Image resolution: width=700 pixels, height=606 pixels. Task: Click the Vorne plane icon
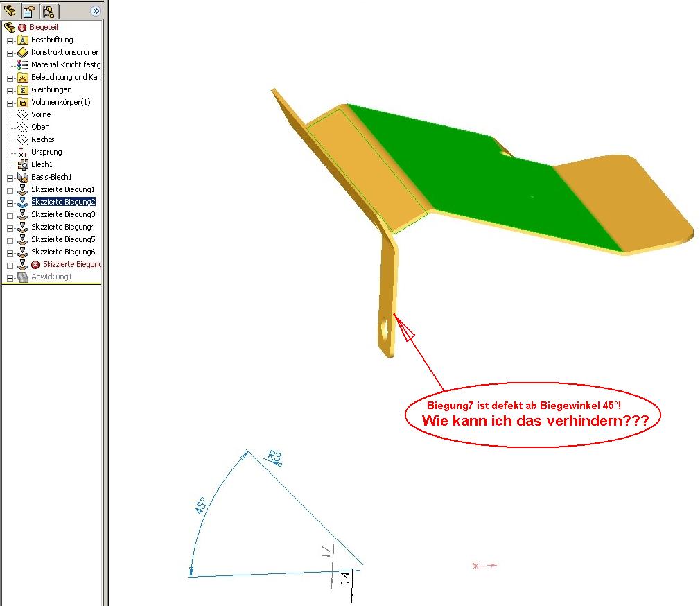click(22, 115)
